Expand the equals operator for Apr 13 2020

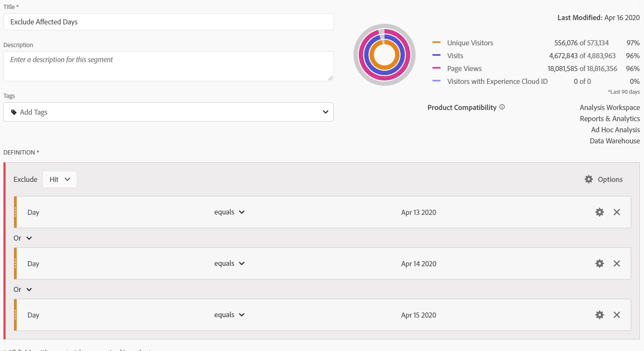[x=230, y=212]
